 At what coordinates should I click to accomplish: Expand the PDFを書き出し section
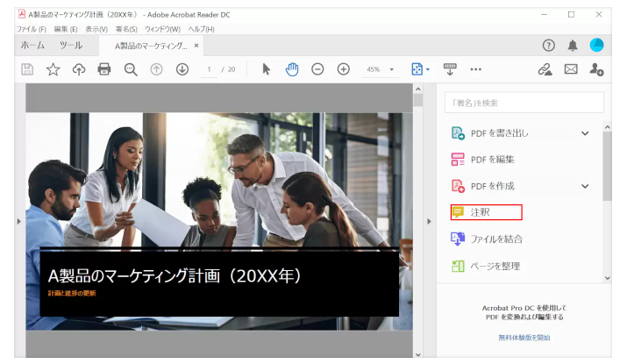pos(585,133)
